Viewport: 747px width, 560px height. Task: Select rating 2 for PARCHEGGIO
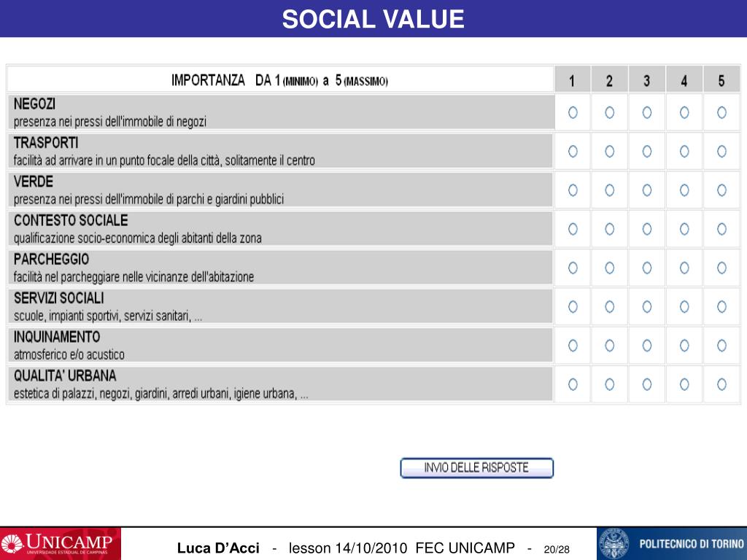pyautogui.click(x=609, y=268)
